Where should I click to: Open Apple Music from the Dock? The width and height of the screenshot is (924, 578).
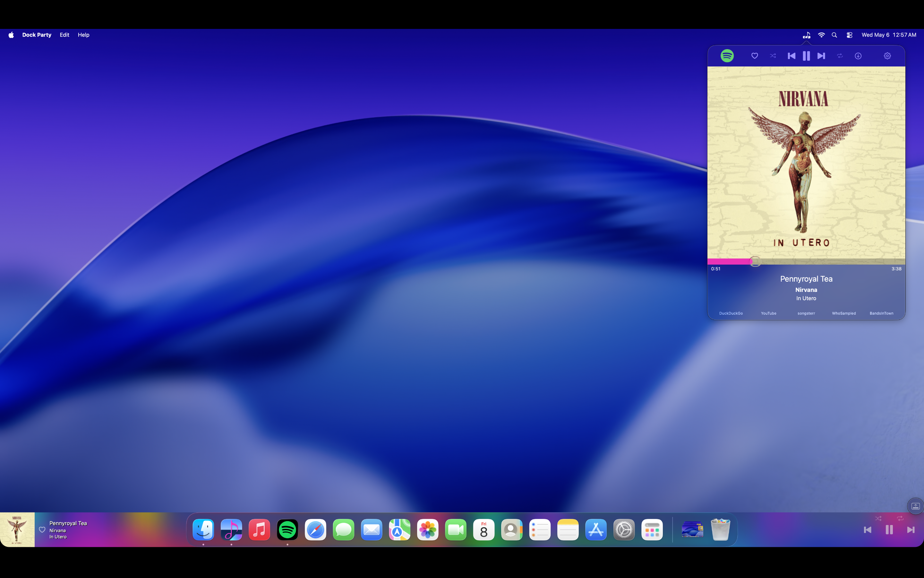(x=259, y=530)
